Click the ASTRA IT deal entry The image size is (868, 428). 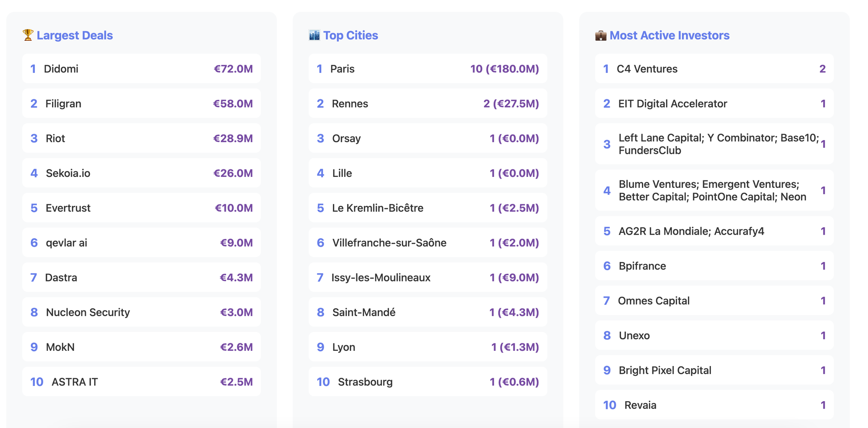click(141, 382)
